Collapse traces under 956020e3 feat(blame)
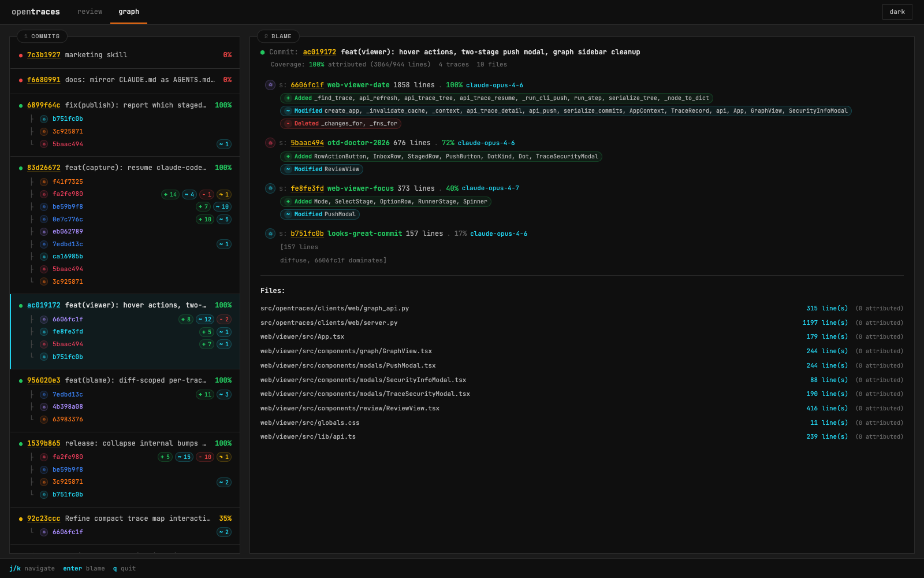The width and height of the screenshot is (924, 578). click(x=43, y=380)
